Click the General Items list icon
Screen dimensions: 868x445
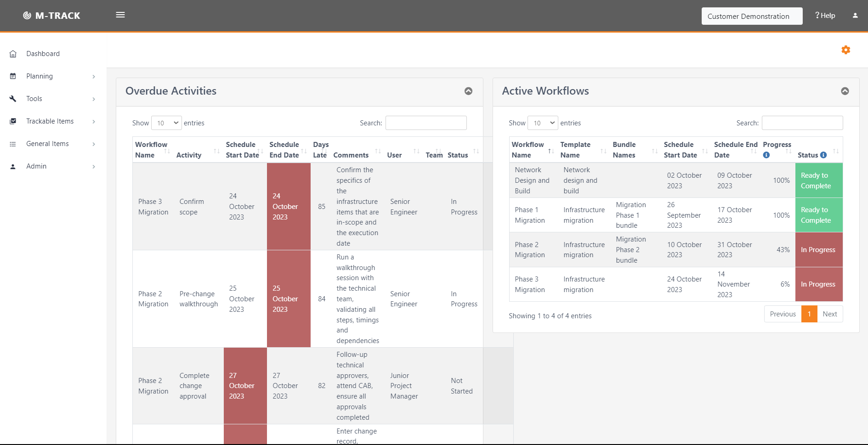pos(13,144)
